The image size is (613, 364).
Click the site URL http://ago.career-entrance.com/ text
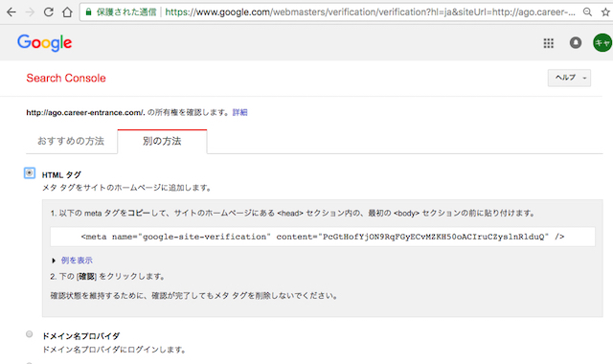point(85,113)
